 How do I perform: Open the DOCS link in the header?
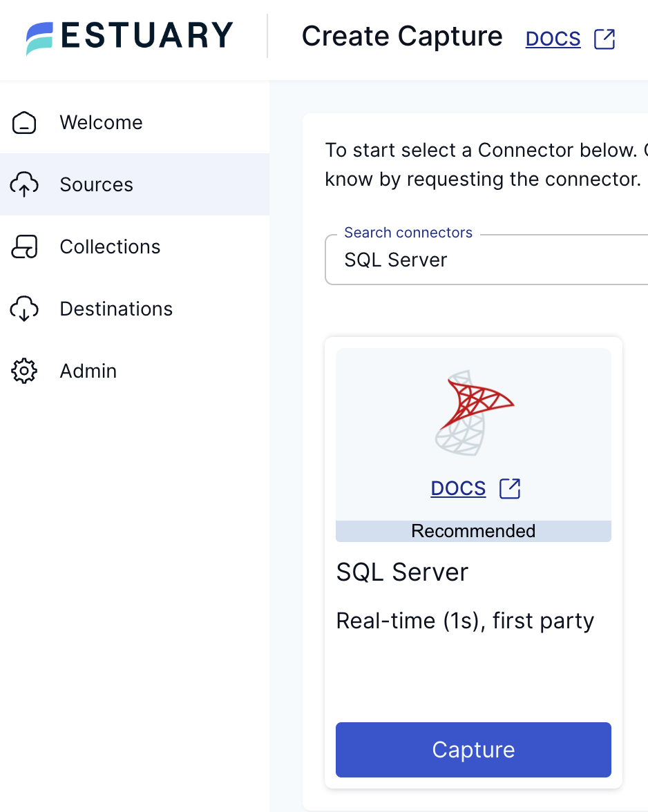click(x=553, y=39)
